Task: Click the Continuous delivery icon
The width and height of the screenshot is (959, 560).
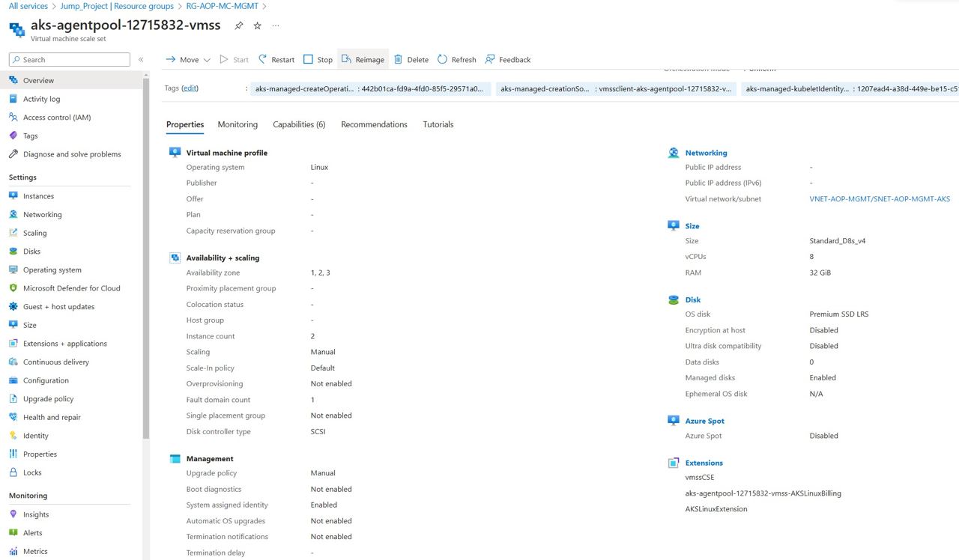Action: (x=13, y=362)
